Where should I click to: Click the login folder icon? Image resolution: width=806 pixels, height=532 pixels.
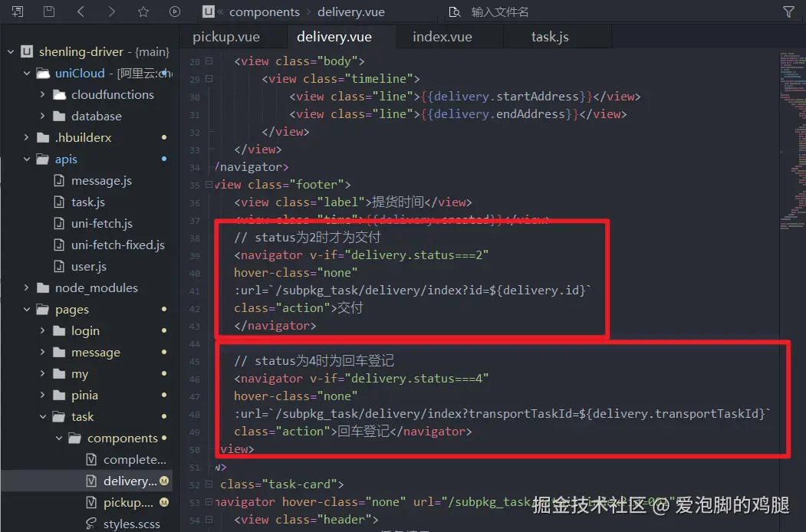[x=60, y=331]
